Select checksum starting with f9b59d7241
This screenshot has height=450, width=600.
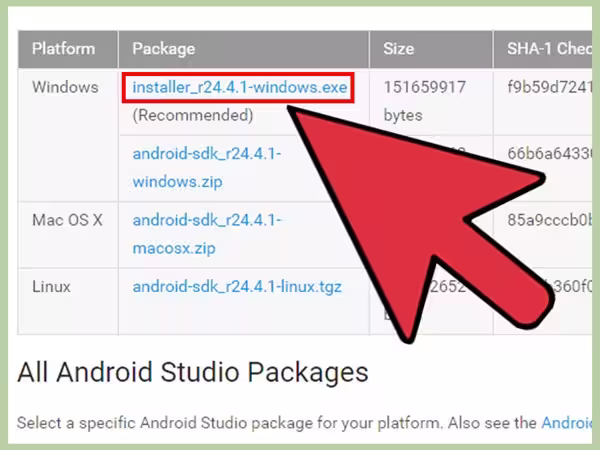[549, 87]
